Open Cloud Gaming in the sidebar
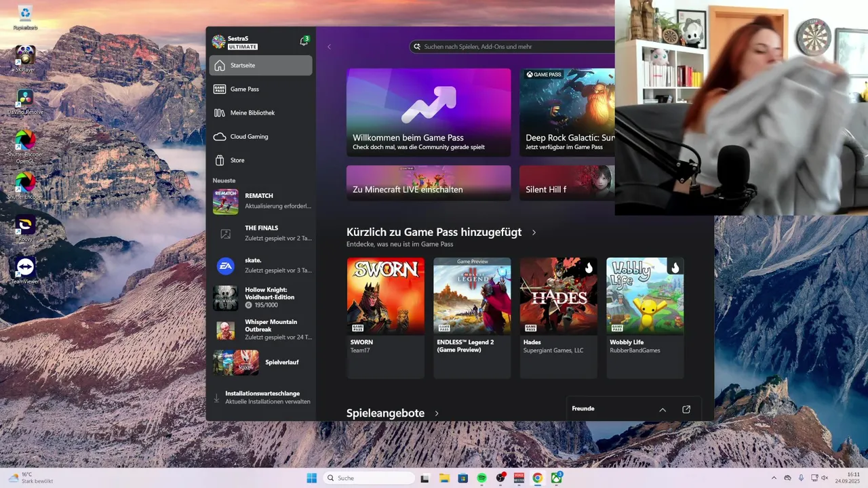Viewport: 868px width, 488px height. click(260, 136)
